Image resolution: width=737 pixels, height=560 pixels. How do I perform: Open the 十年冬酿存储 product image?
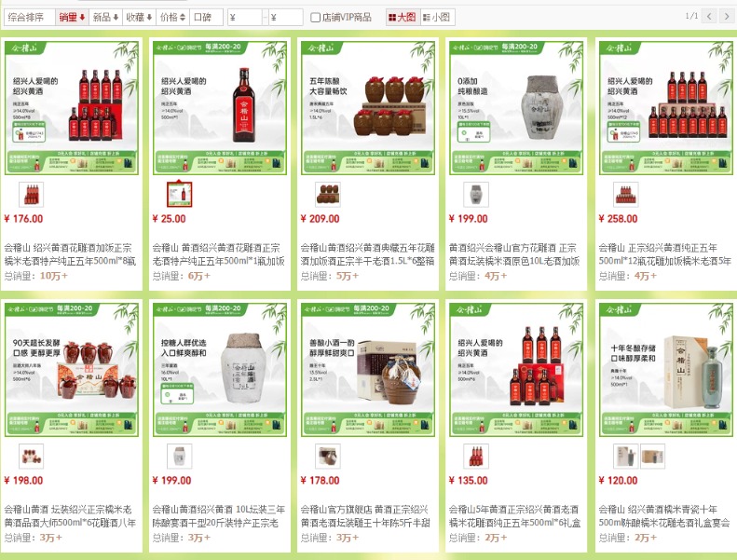coord(665,370)
